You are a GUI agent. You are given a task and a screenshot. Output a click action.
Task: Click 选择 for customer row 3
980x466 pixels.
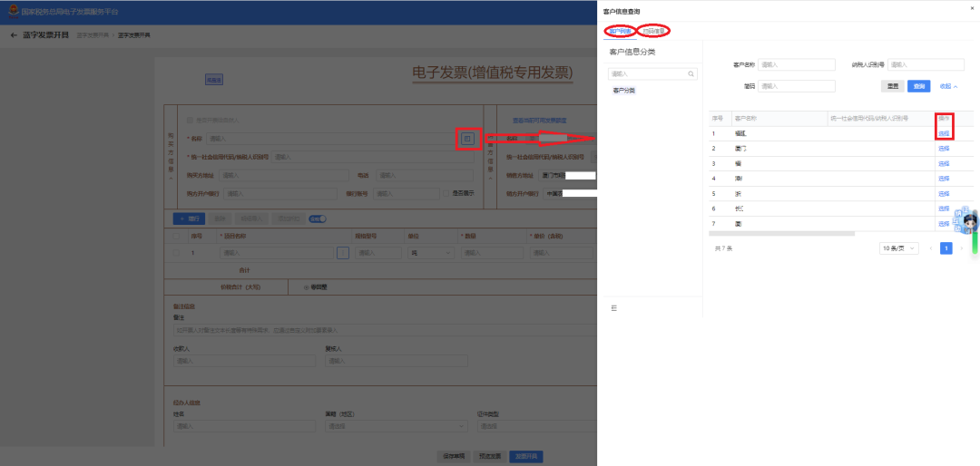(x=944, y=164)
